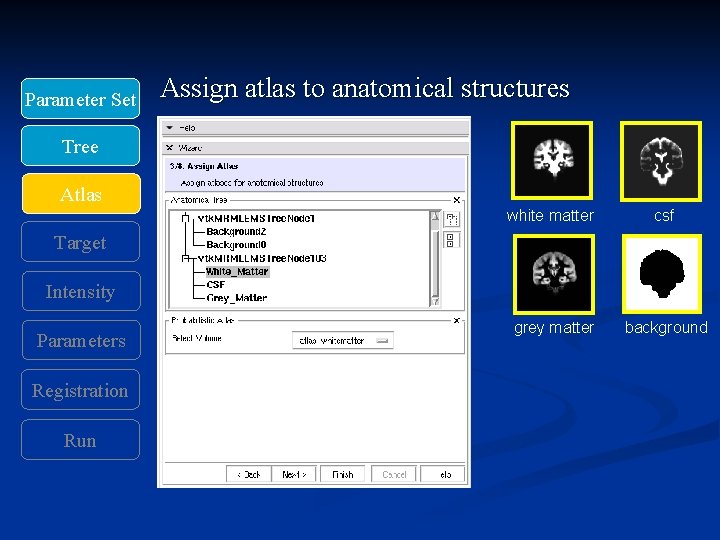Click the grey matter atlas thumbnail

[x=554, y=274]
